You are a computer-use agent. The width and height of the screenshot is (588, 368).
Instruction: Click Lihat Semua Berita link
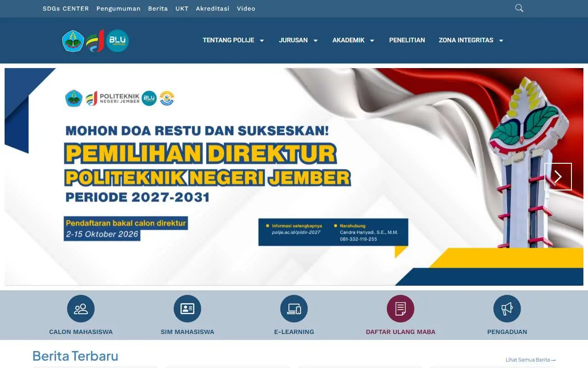click(x=531, y=360)
